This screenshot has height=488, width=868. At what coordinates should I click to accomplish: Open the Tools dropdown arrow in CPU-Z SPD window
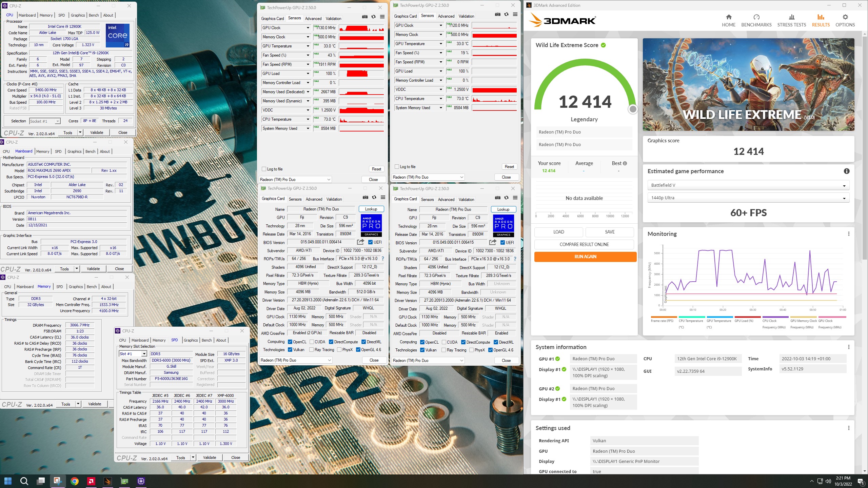click(x=193, y=457)
